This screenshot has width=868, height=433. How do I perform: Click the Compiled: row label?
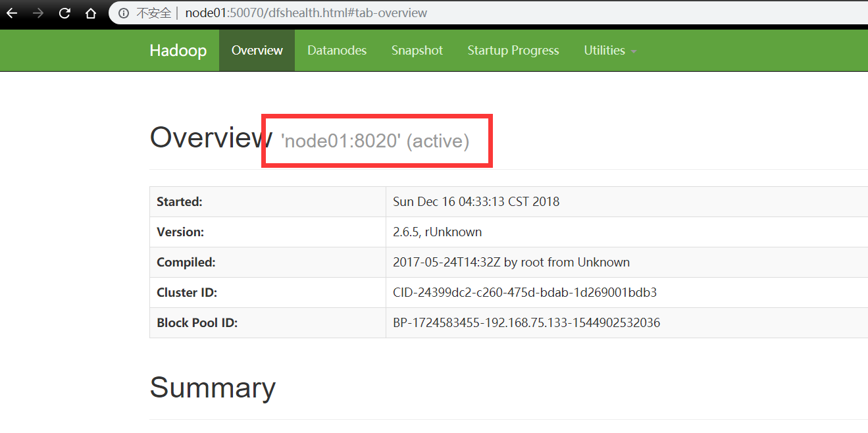[x=186, y=263]
